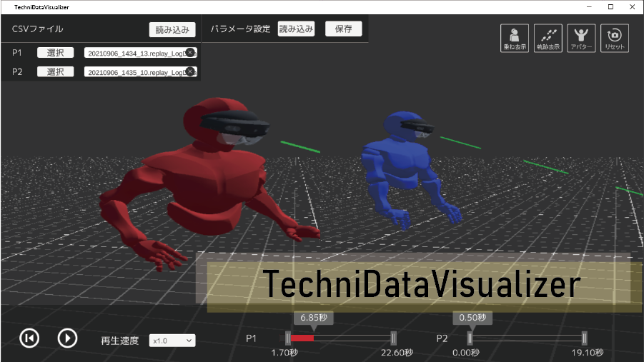644x362 pixels.
Task: Toggle the overlay display (重ね表示) icon
Action: click(x=514, y=38)
